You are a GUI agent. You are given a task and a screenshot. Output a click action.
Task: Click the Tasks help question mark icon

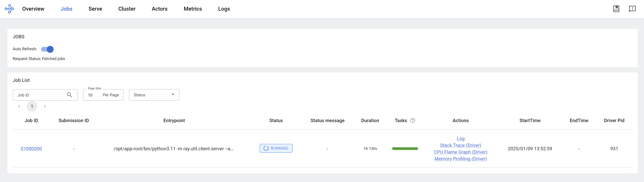pyautogui.click(x=413, y=120)
